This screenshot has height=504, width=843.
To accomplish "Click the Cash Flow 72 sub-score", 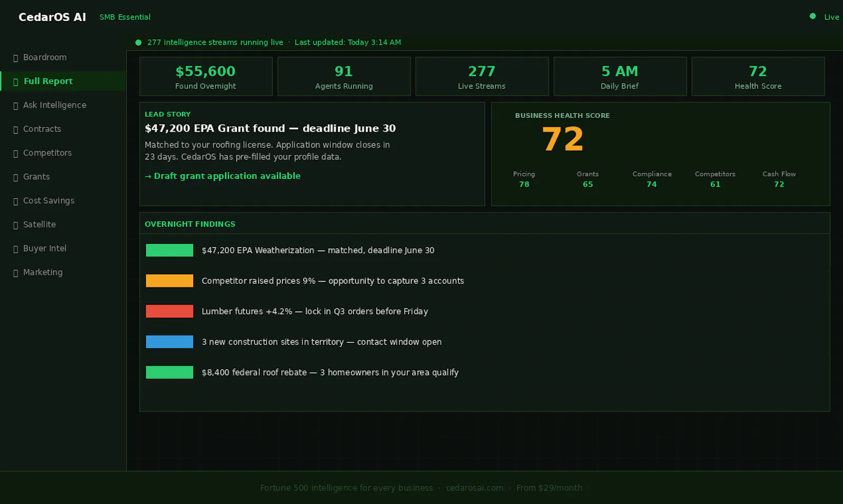I will tap(779, 179).
